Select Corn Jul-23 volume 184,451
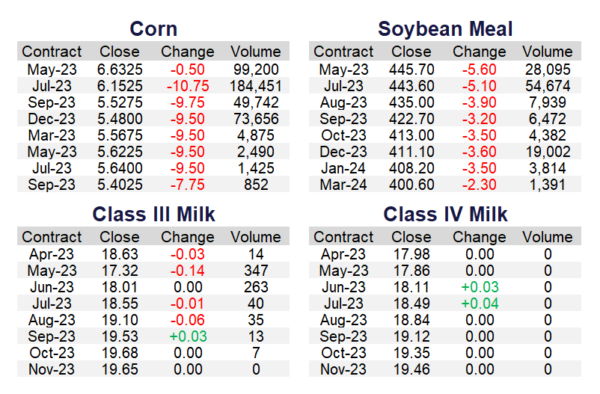The width and height of the screenshot is (600, 394). point(256,86)
